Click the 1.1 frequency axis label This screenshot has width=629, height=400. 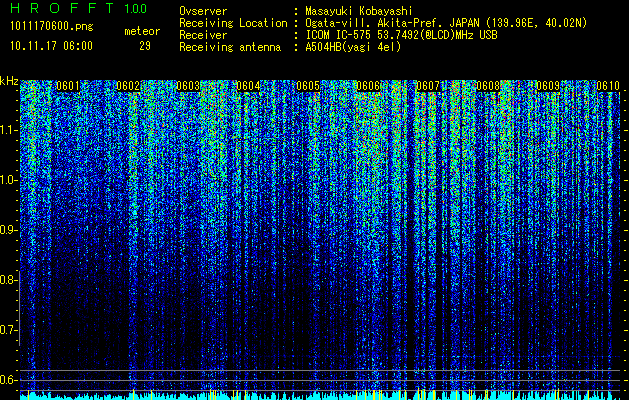click(8, 130)
